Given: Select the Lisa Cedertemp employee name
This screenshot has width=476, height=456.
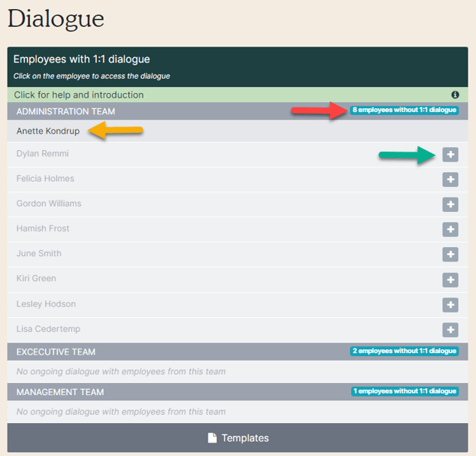Looking at the screenshot, I should (48, 329).
